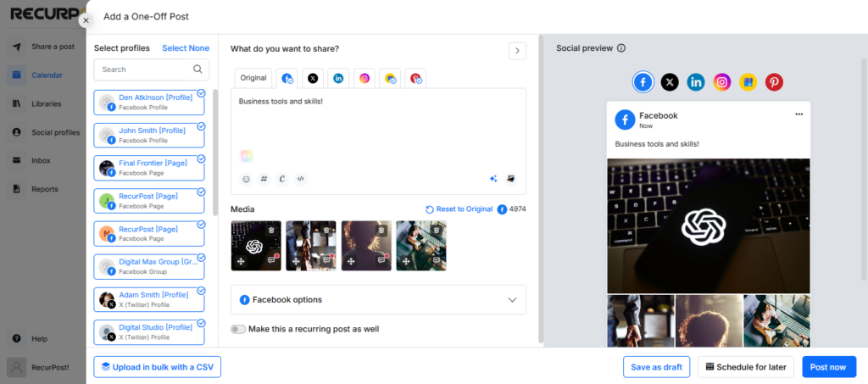Switch to the LinkedIn content tab
The height and width of the screenshot is (384, 868).
(x=338, y=78)
